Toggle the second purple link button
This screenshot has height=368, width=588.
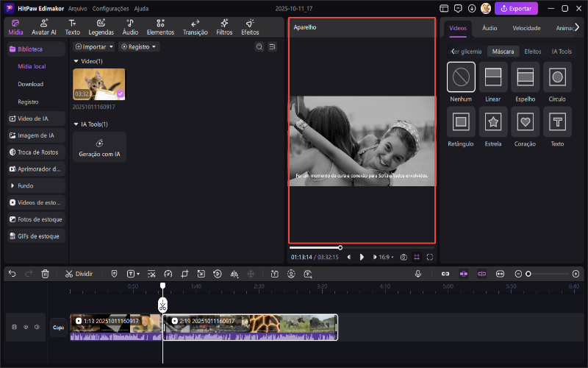(481, 274)
